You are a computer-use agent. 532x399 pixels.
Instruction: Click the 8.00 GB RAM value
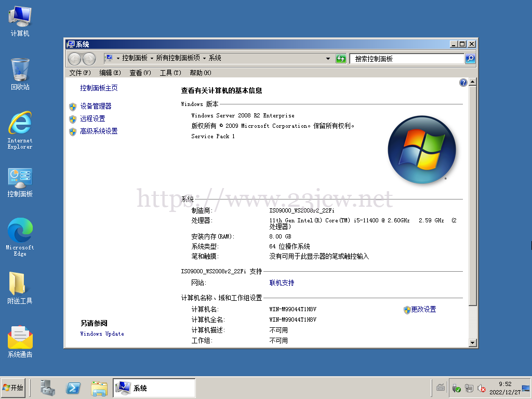point(280,236)
